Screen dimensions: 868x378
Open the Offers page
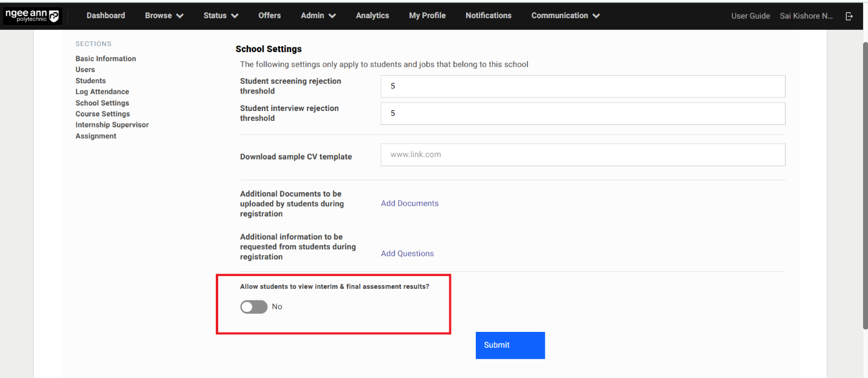[x=269, y=16]
